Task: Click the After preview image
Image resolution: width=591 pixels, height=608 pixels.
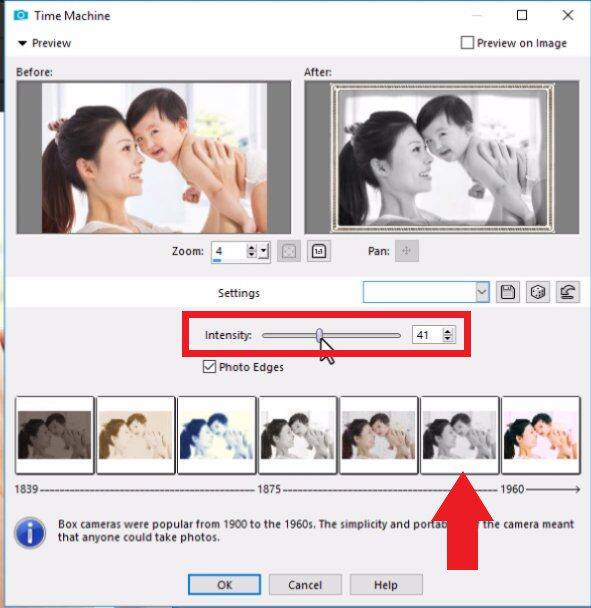Action: (x=442, y=157)
